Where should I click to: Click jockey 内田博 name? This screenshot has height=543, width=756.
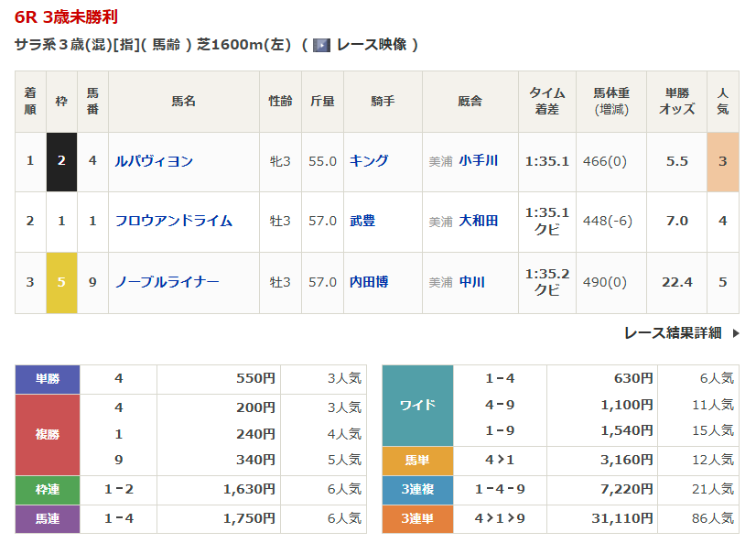coord(369,282)
